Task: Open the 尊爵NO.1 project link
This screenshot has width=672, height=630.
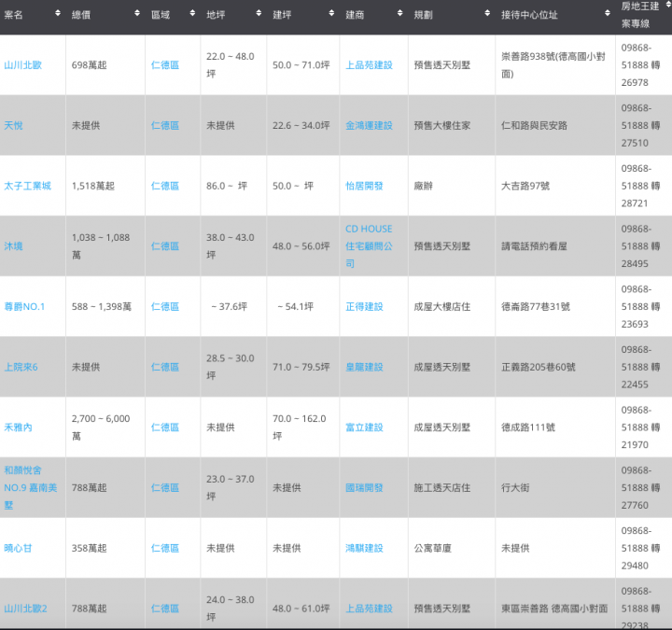Action: (24, 307)
